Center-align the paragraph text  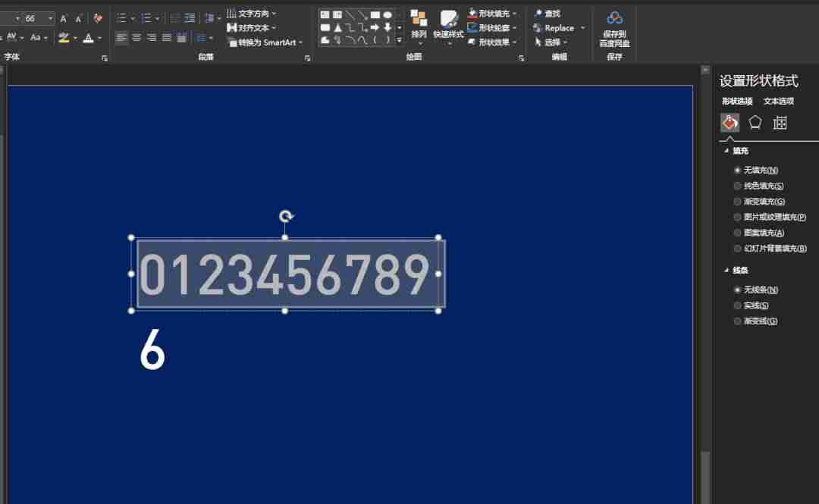point(136,38)
